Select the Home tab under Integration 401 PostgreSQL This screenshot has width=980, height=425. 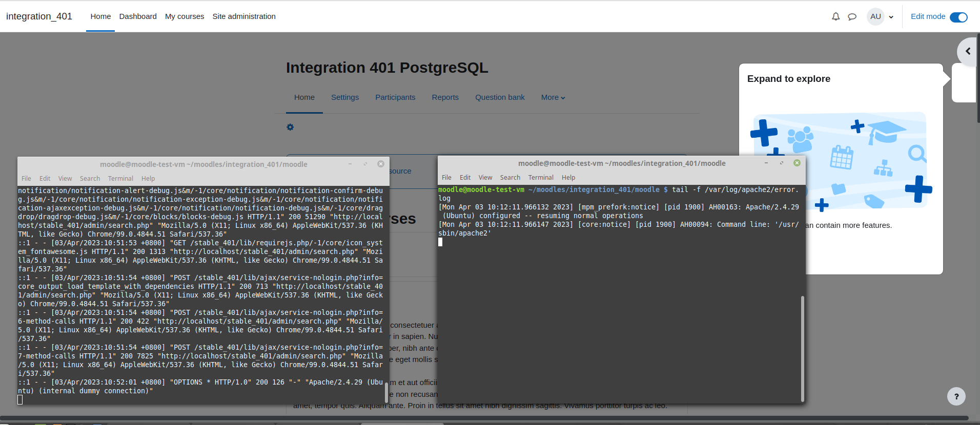coord(304,97)
